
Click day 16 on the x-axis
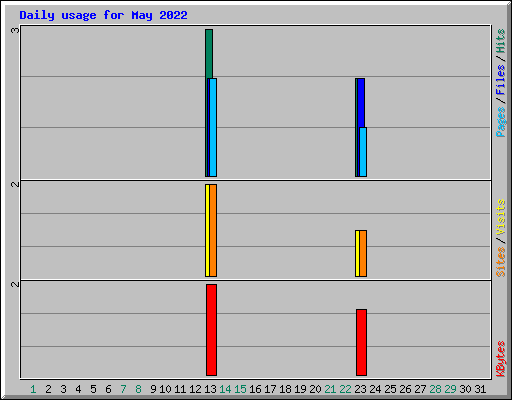pyautogui.click(x=255, y=389)
